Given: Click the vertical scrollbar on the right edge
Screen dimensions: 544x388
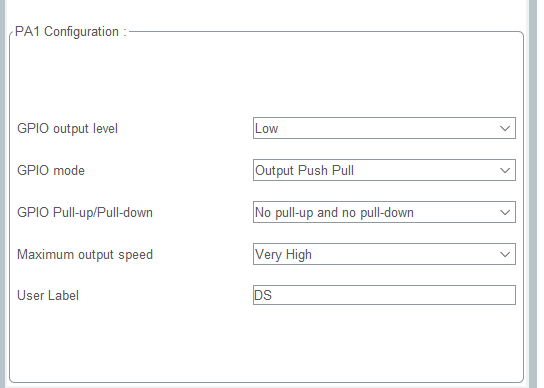Looking at the screenshot, I should (533, 194).
